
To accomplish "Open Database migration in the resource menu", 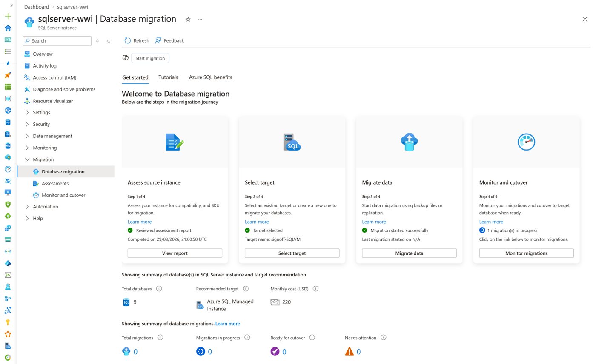I will [66, 171].
